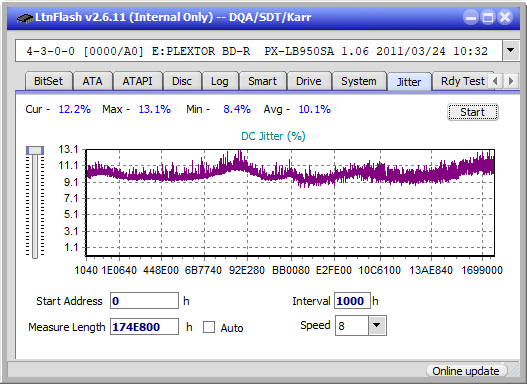Open the drive selection dropdown

(511, 51)
